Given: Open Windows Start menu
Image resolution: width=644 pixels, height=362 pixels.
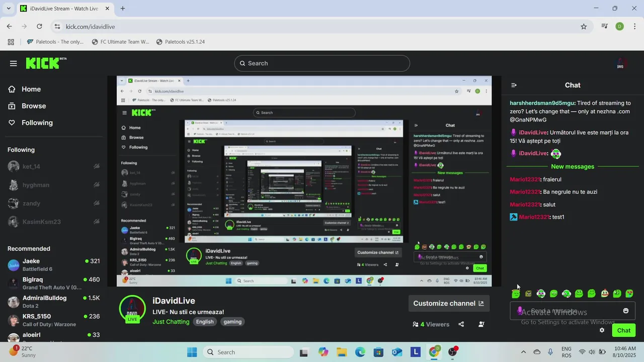Looking at the screenshot, I should click(x=192, y=352).
